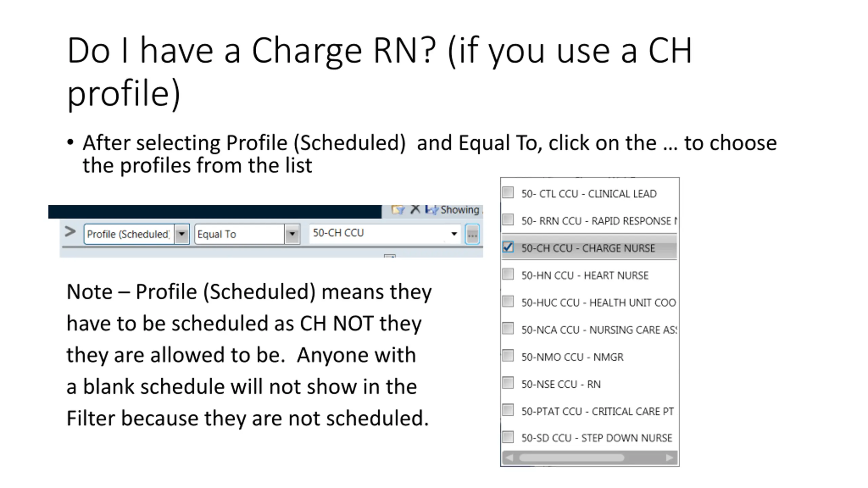
Task: Uncheck the 50-CH CCU Charge Nurse checkbox
Action: (x=508, y=247)
